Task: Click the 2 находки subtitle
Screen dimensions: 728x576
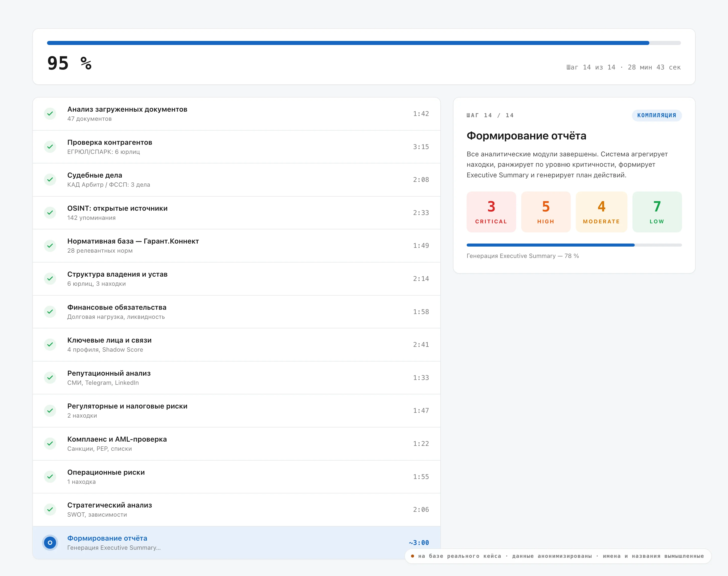Action: tap(82, 416)
